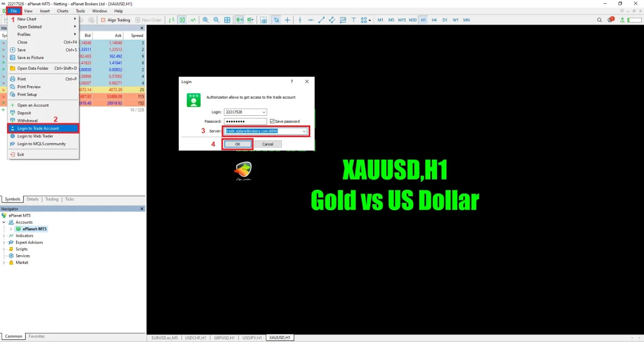Close the Market Watch panel
This screenshot has height=342, width=644.
[x=142, y=28]
